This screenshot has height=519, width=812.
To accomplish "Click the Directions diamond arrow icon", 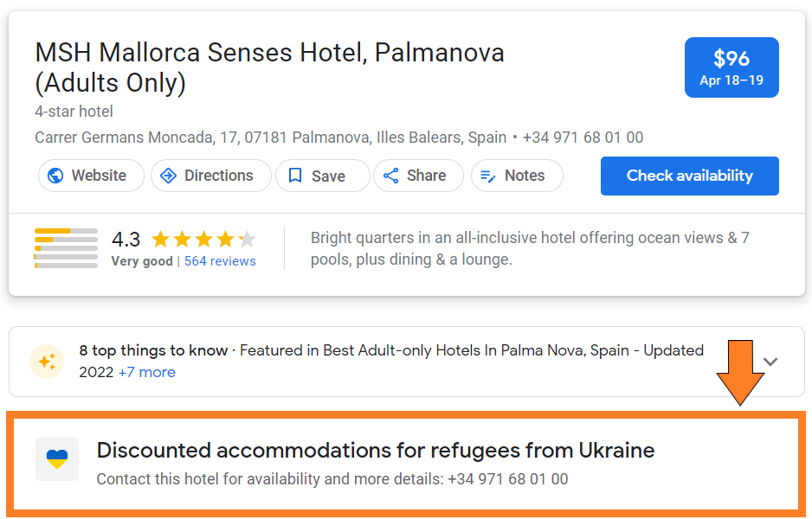I will [x=168, y=176].
